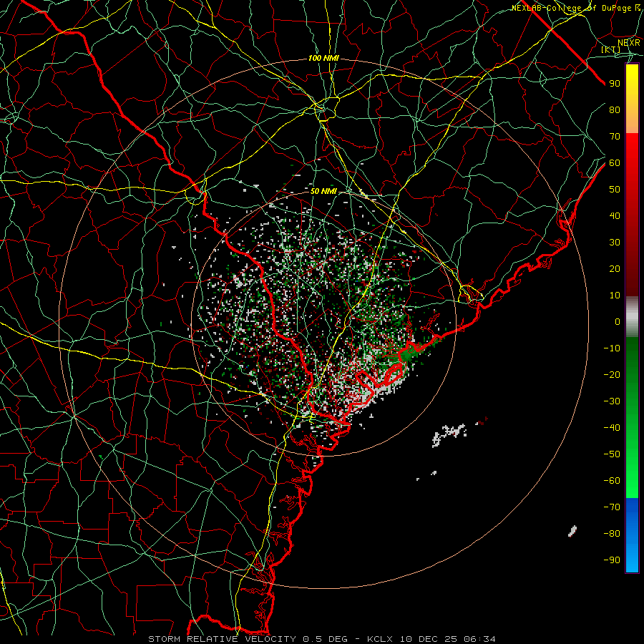Click the gray zero band of the color scale
This screenshot has height=644, width=644.
click(632, 317)
